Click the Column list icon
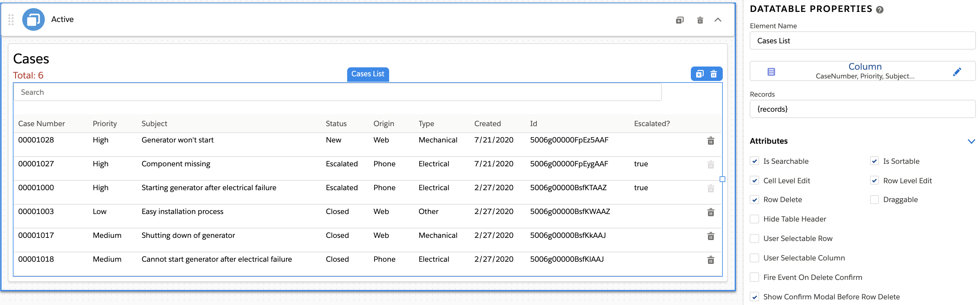Image resolution: width=980 pixels, height=305 pixels. click(771, 72)
